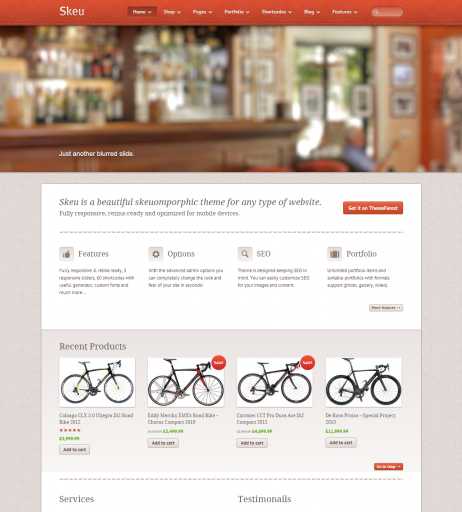Add De Rosa Protos bike to cart

[341, 443]
